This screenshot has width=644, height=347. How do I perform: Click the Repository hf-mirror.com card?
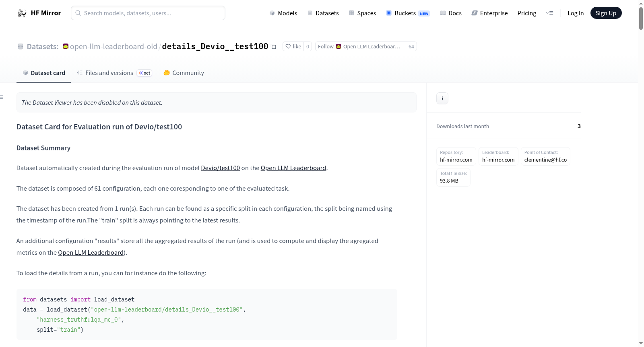[456, 156]
